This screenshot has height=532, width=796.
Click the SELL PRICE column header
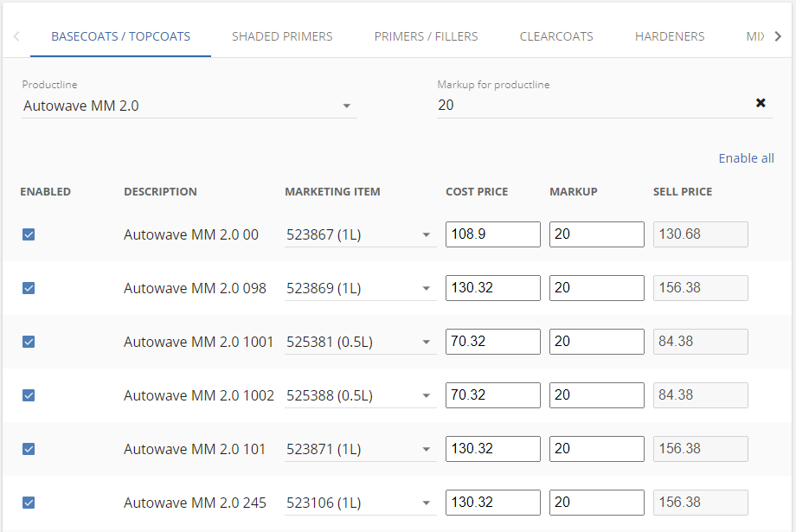pyautogui.click(x=683, y=192)
